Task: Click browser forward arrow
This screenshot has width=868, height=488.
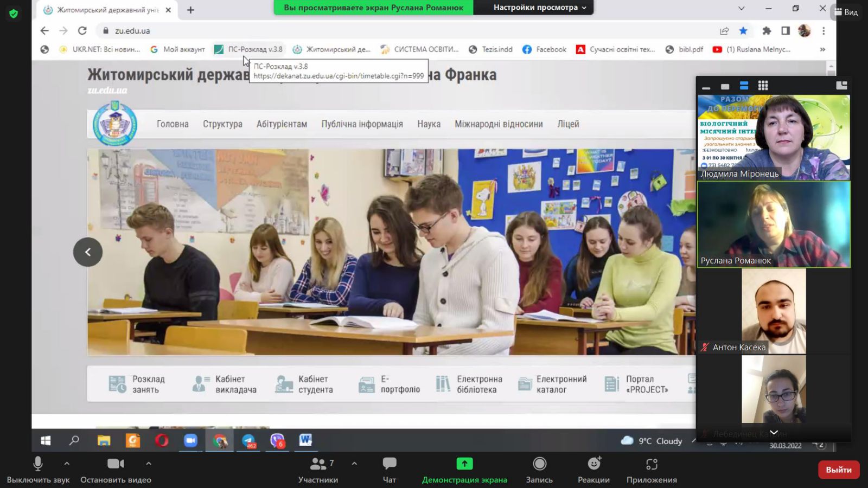Action: [x=63, y=31]
